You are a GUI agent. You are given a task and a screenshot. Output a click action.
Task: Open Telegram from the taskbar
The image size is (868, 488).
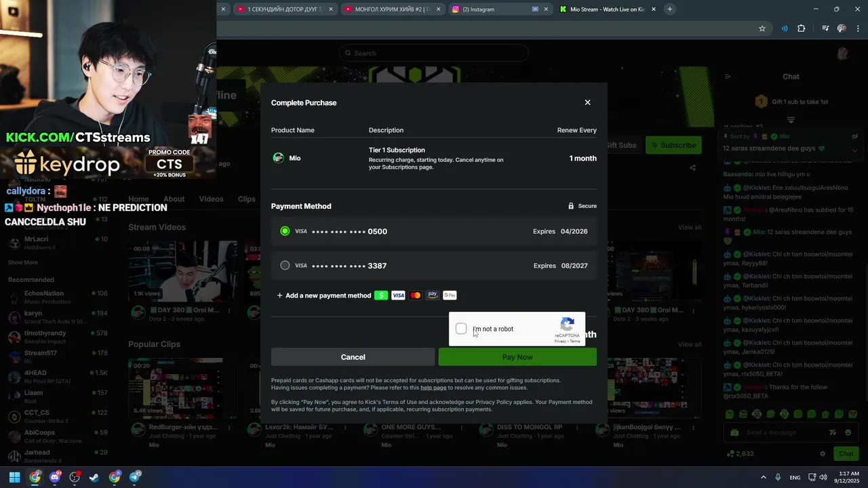(x=135, y=477)
